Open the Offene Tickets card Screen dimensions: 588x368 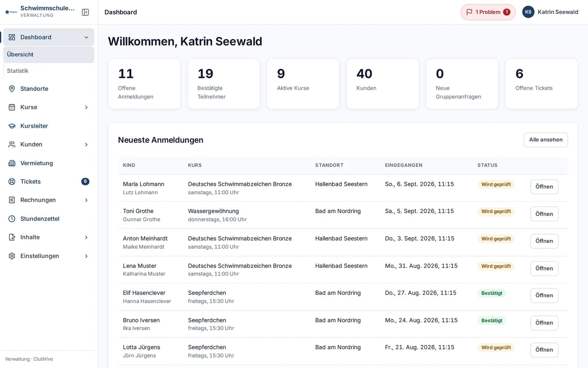click(541, 84)
